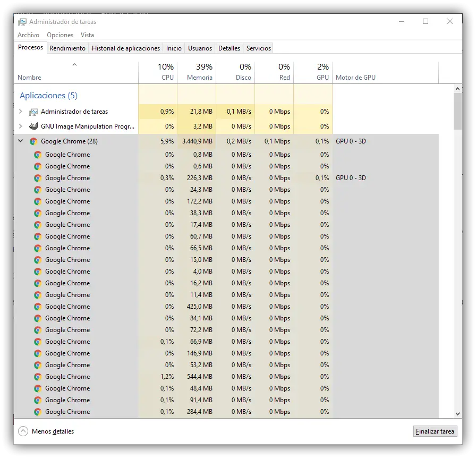Click the 0,1 MB/s disk cell

click(x=235, y=112)
